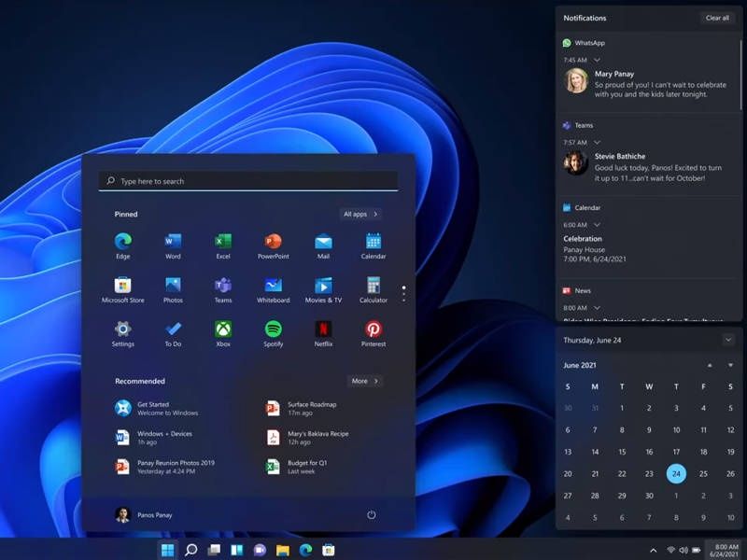This screenshot has width=747, height=560.
Task: Clear all notifications
Action: click(717, 18)
